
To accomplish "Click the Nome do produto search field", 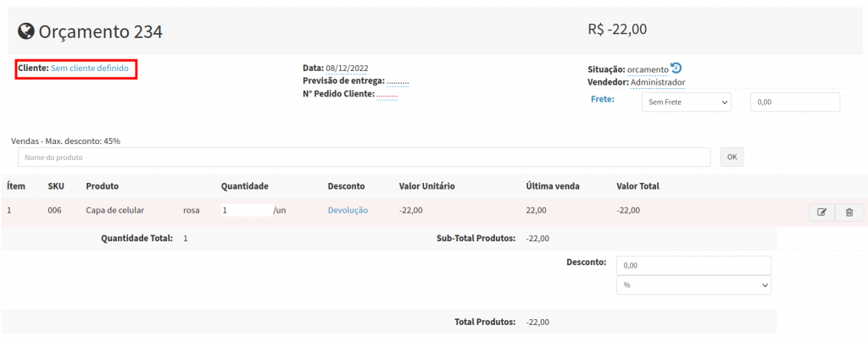I will coord(364,157).
